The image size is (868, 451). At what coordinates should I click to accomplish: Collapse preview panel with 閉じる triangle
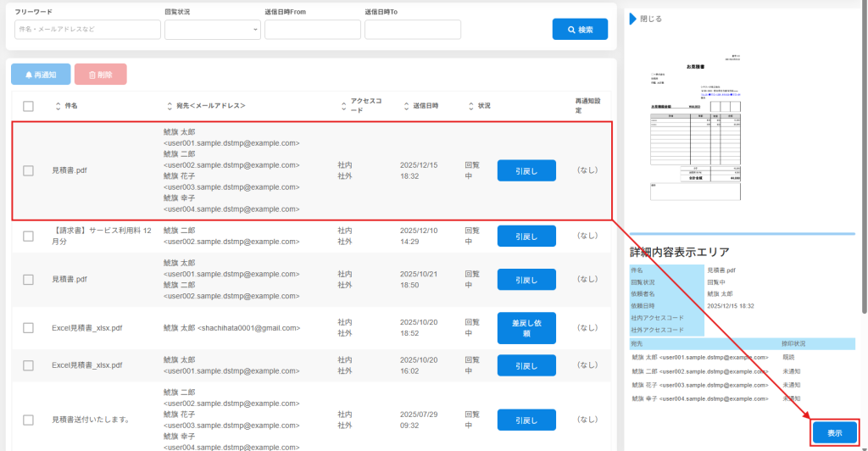pyautogui.click(x=633, y=19)
